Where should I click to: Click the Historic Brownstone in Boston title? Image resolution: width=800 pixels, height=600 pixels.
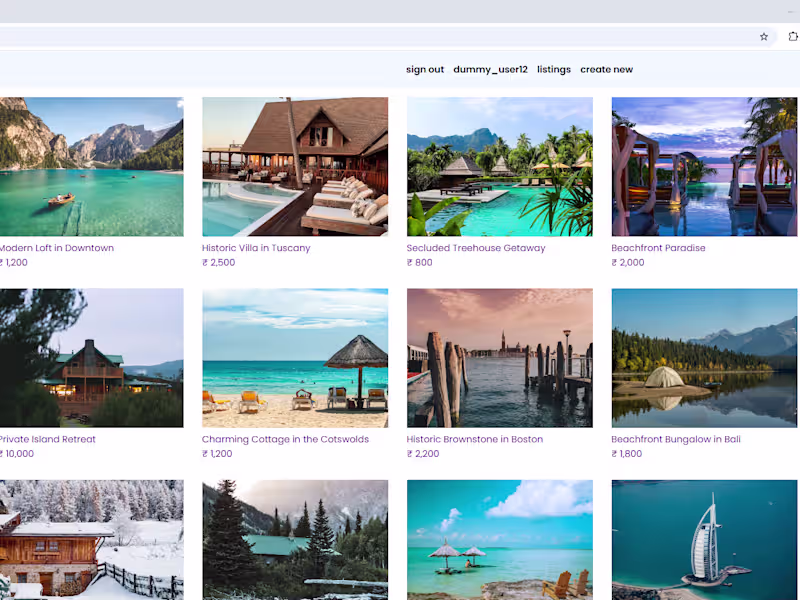coord(474,439)
